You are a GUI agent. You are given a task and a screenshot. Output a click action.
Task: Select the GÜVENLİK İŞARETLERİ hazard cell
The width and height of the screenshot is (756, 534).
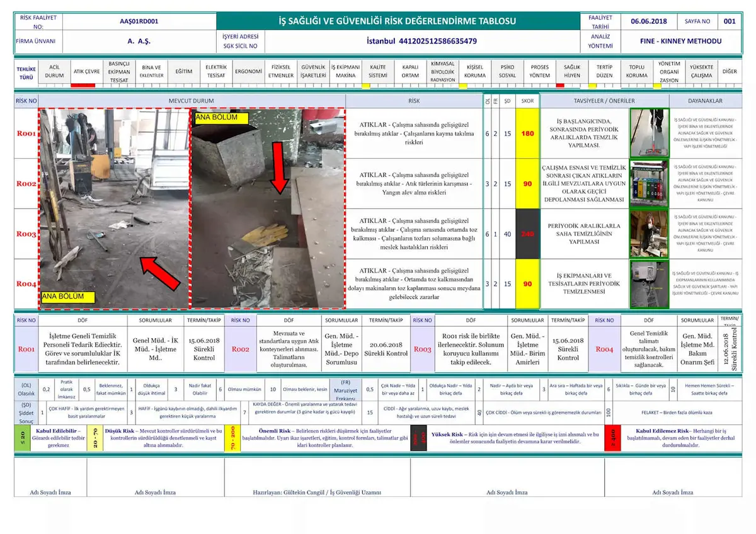coord(314,71)
